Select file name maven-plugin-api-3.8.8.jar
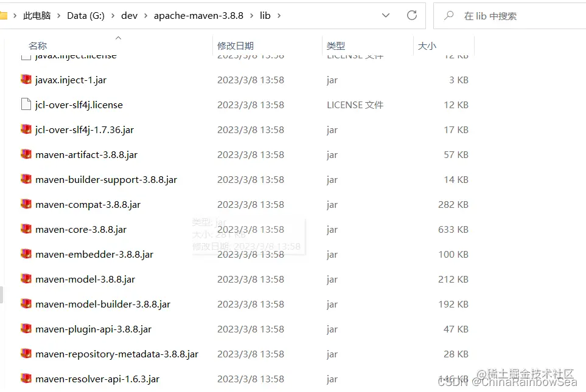The height and width of the screenshot is (392, 586). pos(94,329)
